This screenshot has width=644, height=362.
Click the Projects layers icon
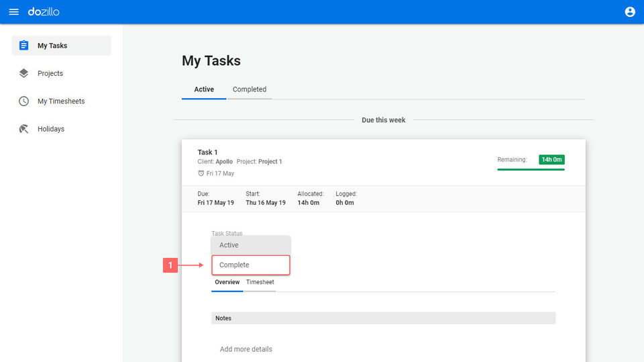24,73
